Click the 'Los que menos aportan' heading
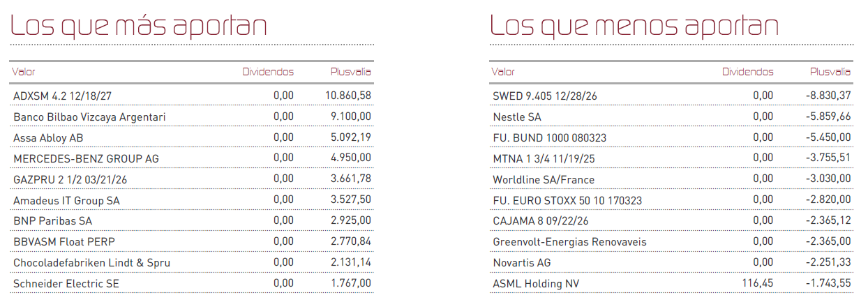The image size is (868, 302). (634, 26)
